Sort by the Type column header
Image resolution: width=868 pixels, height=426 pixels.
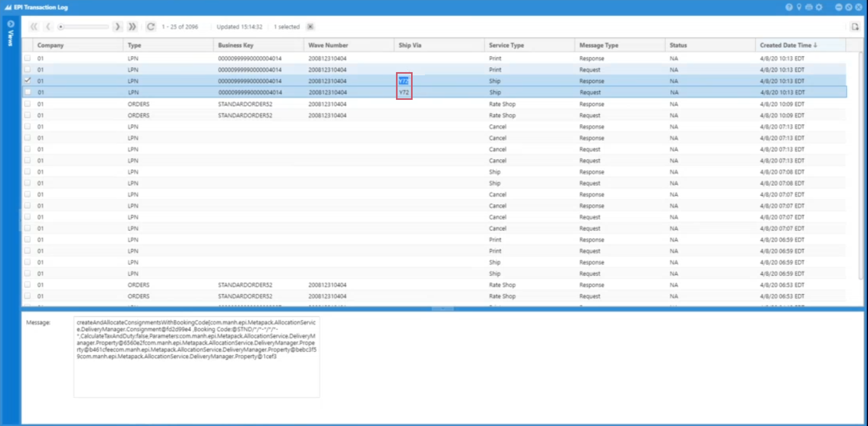coord(168,45)
